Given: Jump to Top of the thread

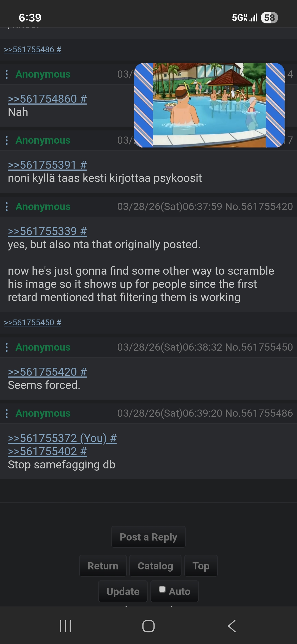Looking at the screenshot, I should point(201,566).
